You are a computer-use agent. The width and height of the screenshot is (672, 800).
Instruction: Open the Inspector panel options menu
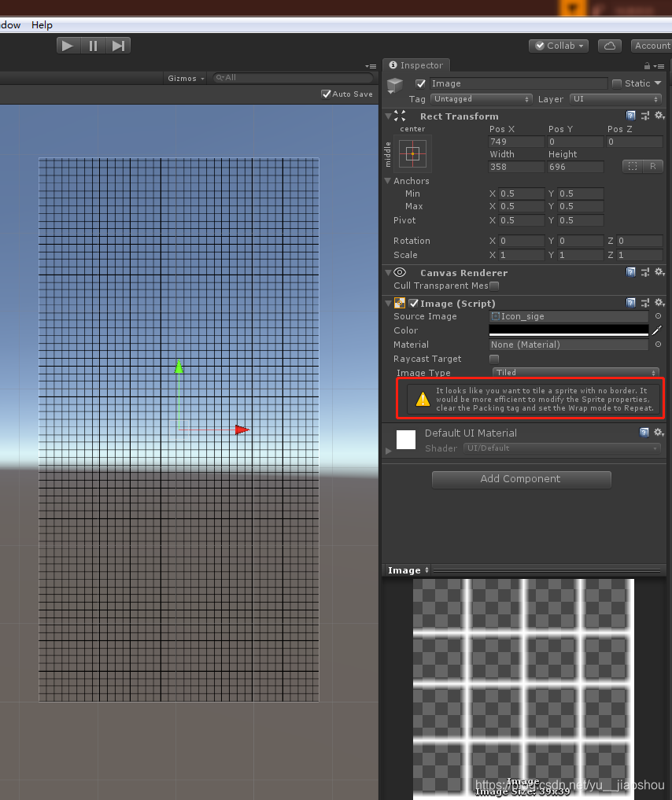(659, 66)
